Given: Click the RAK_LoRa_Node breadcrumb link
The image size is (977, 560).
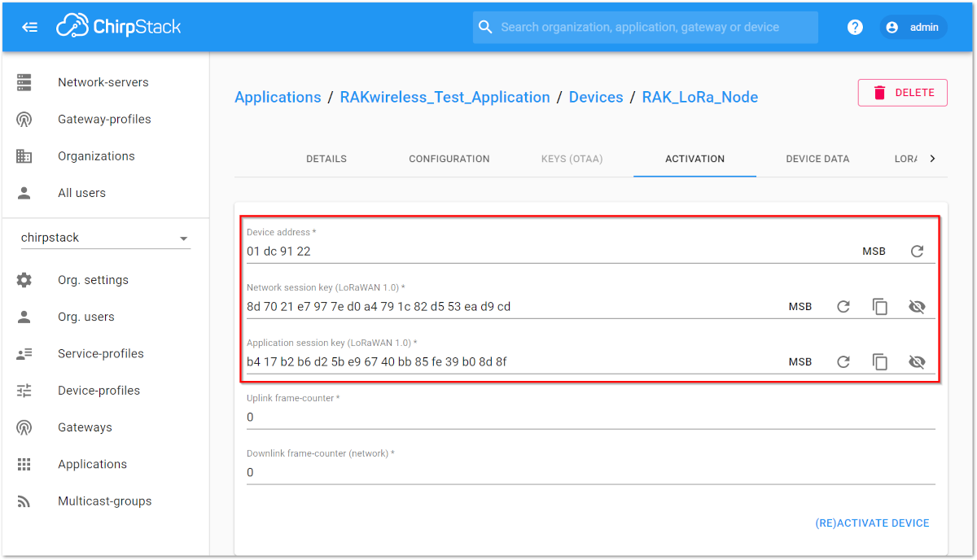Looking at the screenshot, I should 700,97.
